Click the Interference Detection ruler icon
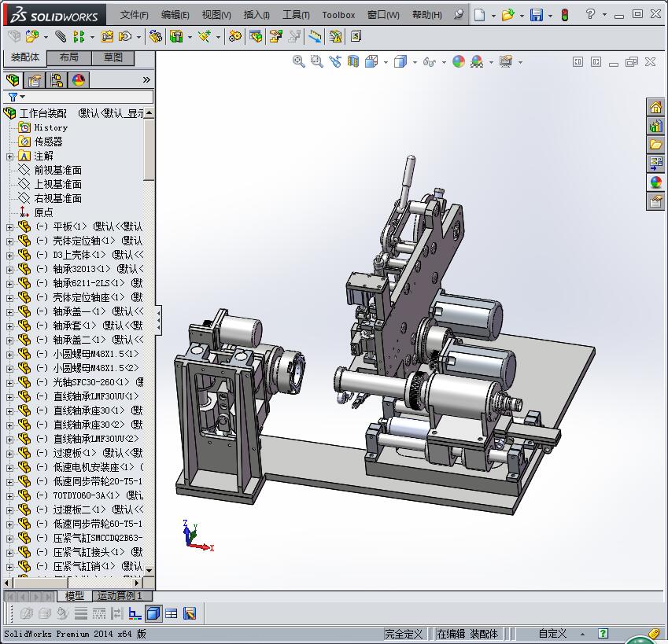 315,37
